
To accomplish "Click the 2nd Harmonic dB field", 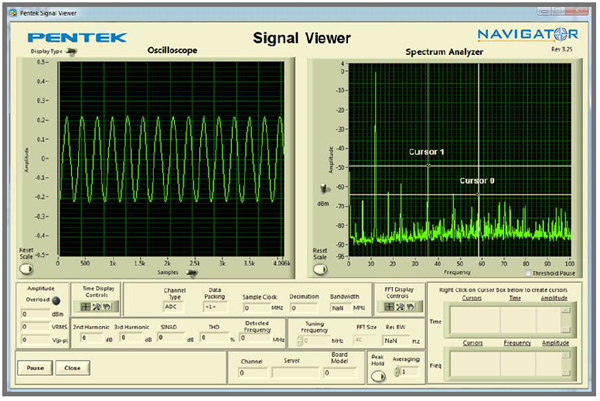I will tap(92, 338).
